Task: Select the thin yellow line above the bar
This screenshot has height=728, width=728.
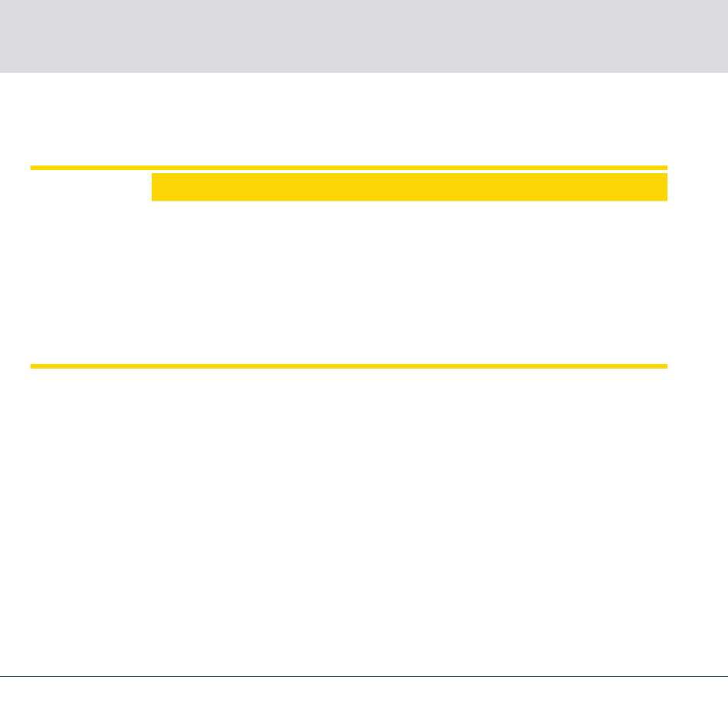Action: [x=349, y=168]
